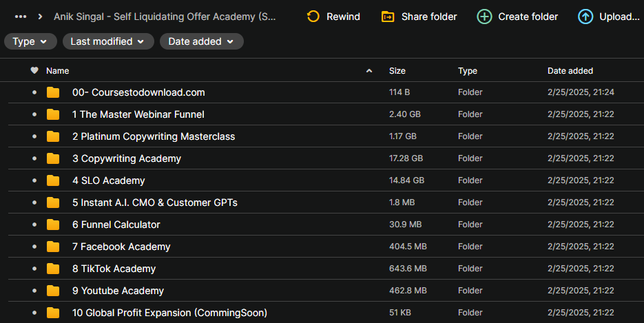Click the breadcrumb chevron arrow
The image size is (644, 323).
40,17
